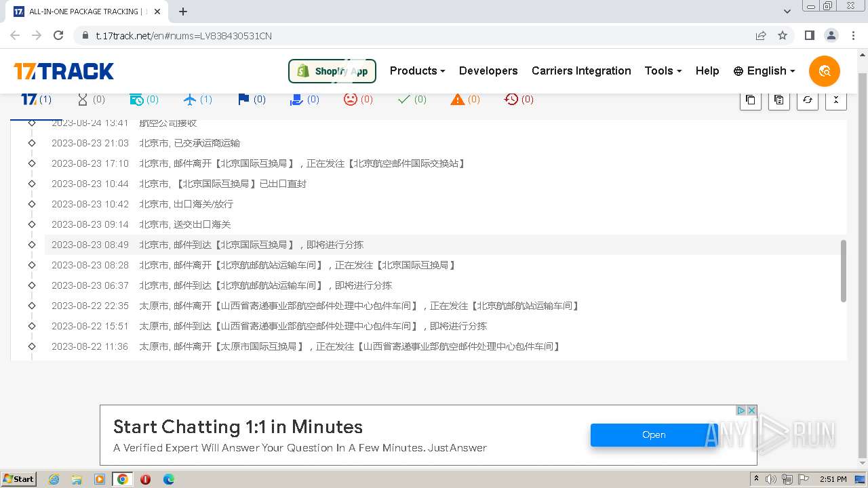868x488 pixels.
Task: Select the Alert warning triangle tab
Action: coord(465,100)
